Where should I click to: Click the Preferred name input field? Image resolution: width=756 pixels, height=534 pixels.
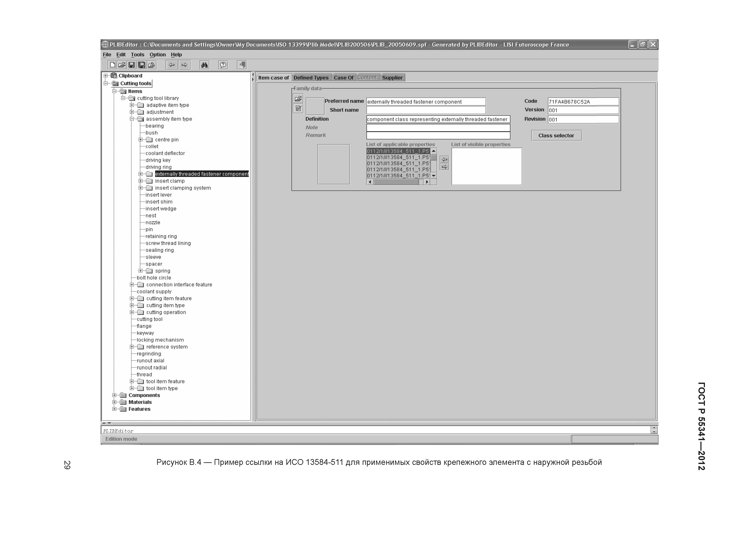click(426, 102)
